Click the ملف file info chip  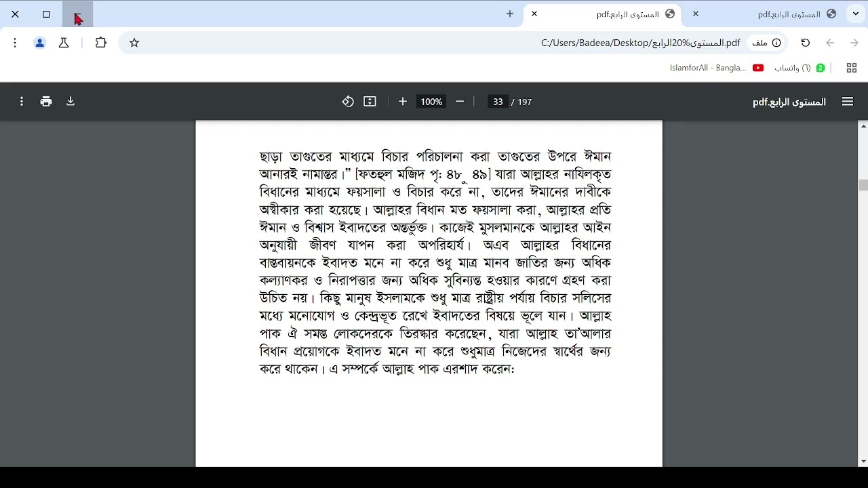[x=766, y=43]
